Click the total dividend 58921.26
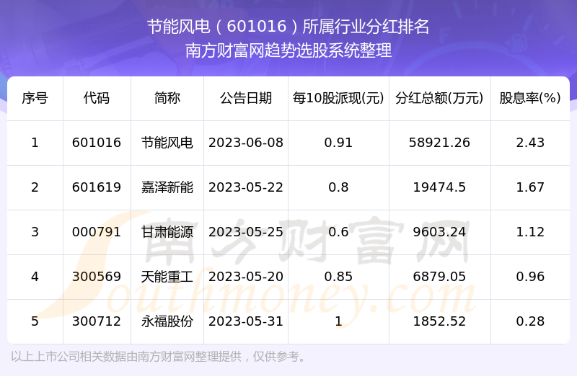577x392 pixels. (439, 143)
